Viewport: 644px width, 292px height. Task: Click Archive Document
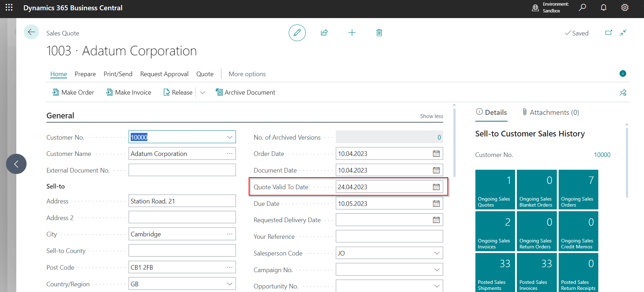(245, 92)
